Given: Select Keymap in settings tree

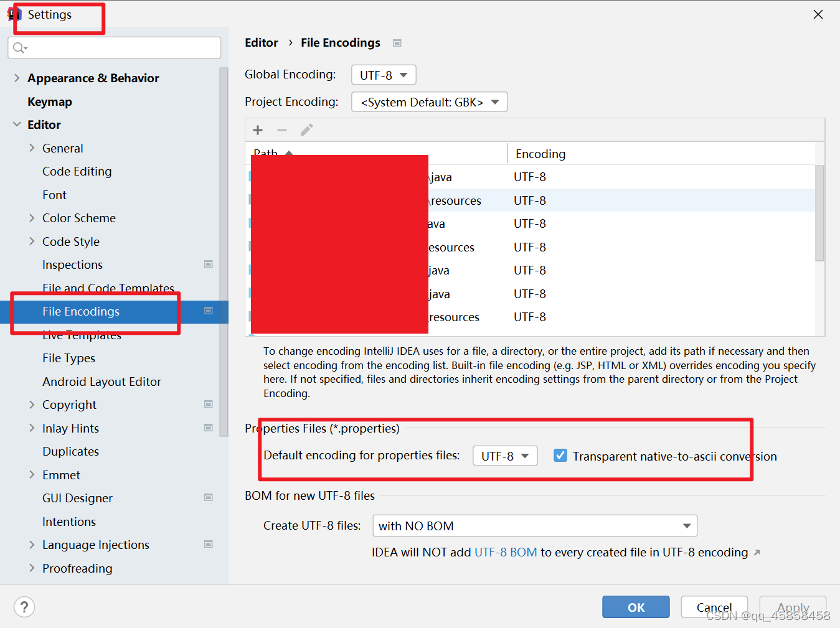Looking at the screenshot, I should 50,101.
